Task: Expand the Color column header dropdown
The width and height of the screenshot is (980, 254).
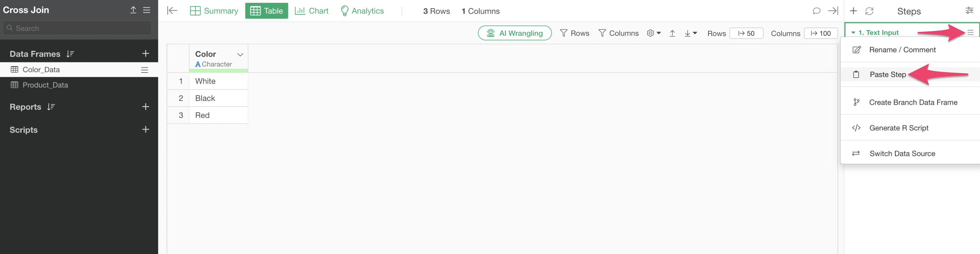Action: pos(240,54)
